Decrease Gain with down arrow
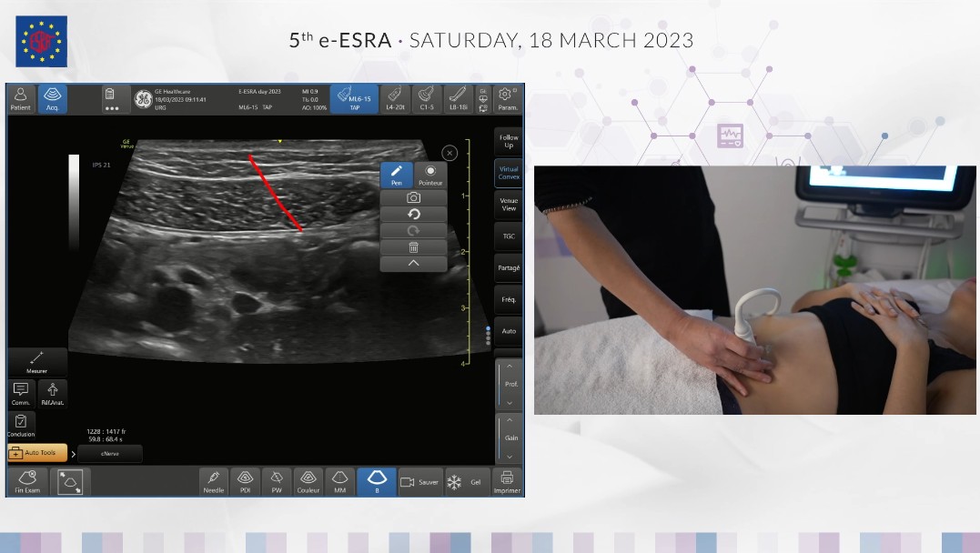Image resolution: width=980 pixels, height=553 pixels. point(510,457)
